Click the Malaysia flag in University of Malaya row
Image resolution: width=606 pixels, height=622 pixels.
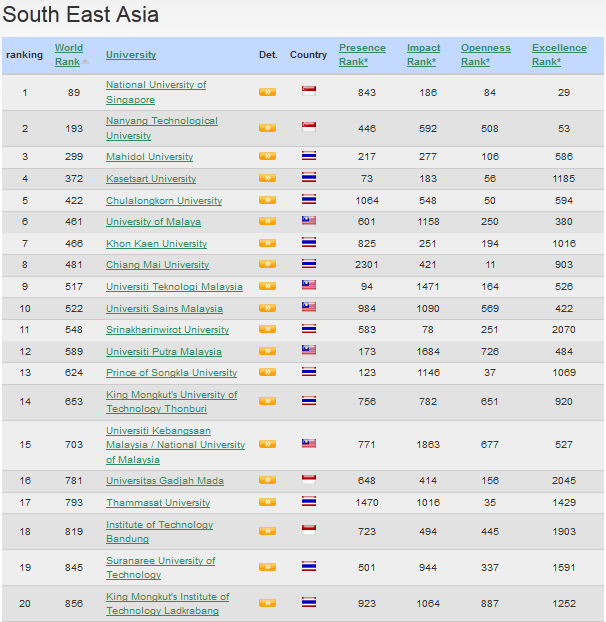[309, 220]
